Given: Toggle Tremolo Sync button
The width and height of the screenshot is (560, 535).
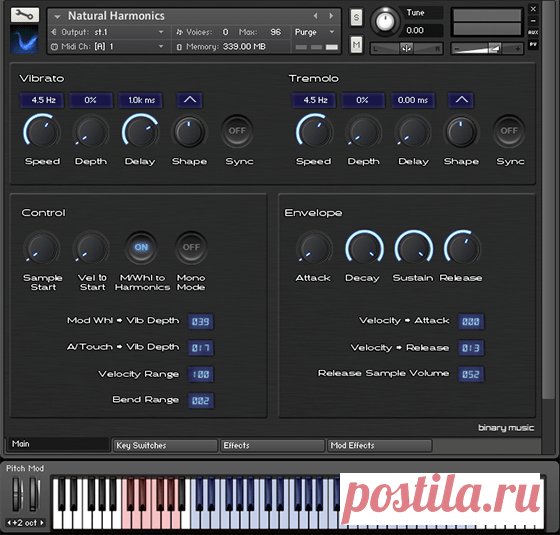Looking at the screenshot, I should pos(509,131).
